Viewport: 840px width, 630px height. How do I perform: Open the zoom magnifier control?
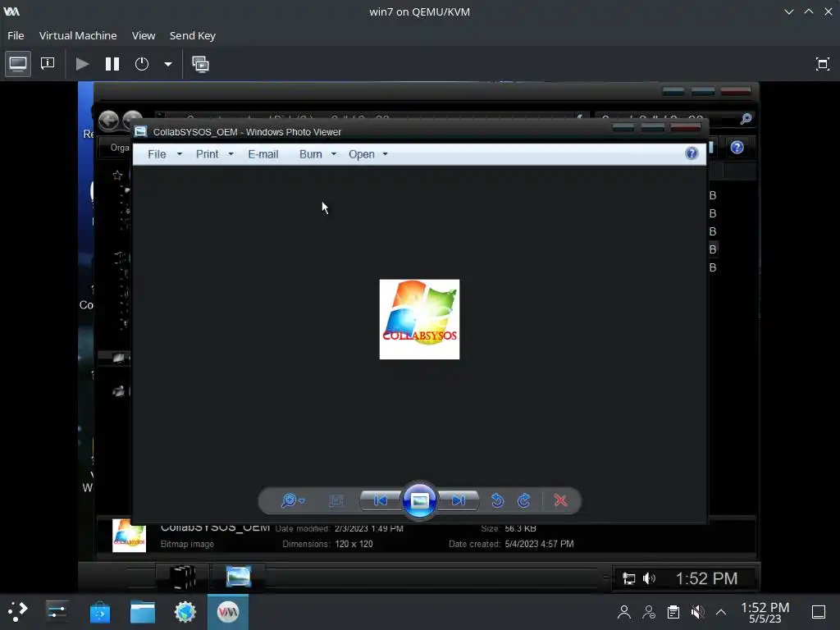tap(293, 500)
